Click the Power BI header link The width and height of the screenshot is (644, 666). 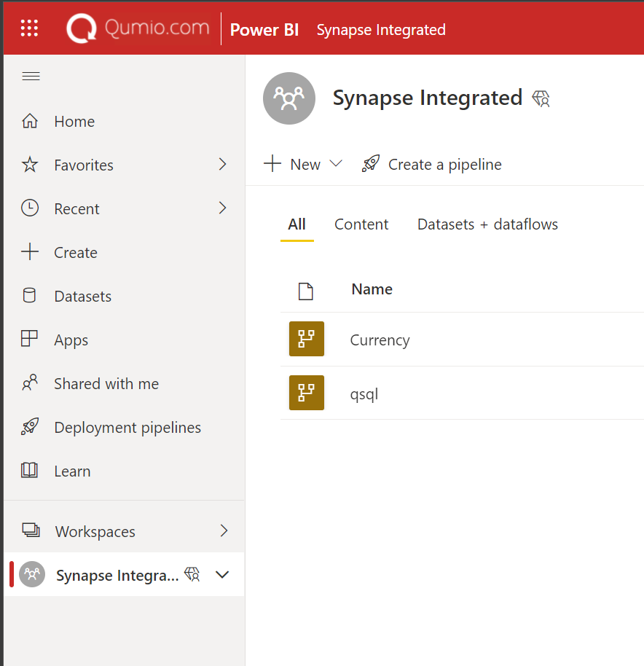click(x=264, y=30)
